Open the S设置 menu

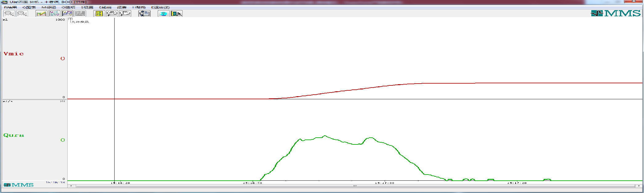(87, 7)
